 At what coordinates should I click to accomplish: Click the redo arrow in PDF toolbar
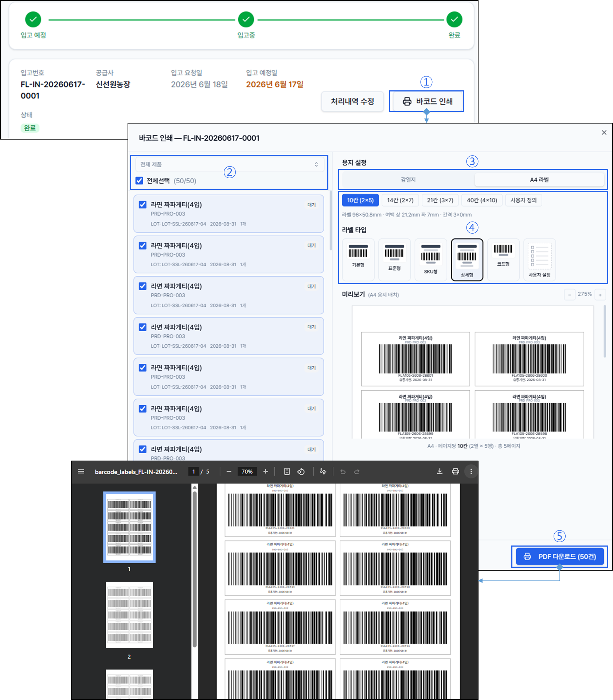point(357,472)
